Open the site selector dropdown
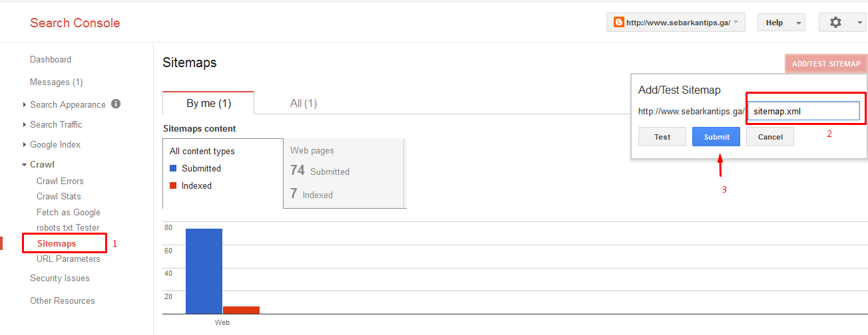868x335 pixels. pyautogui.click(x=675, y=23)
